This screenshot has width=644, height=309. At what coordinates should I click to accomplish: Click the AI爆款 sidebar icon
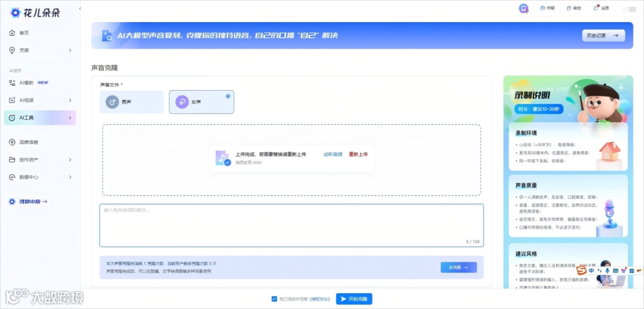coord(12,82)
